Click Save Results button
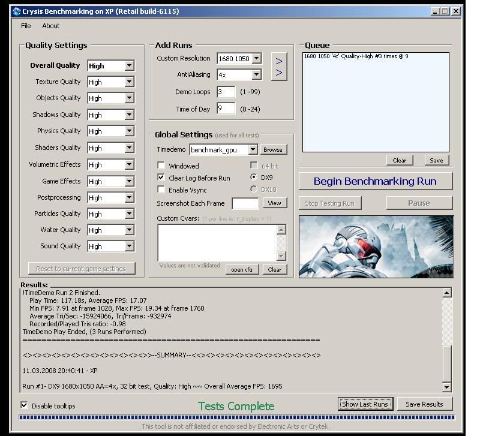 coord(425,404)
